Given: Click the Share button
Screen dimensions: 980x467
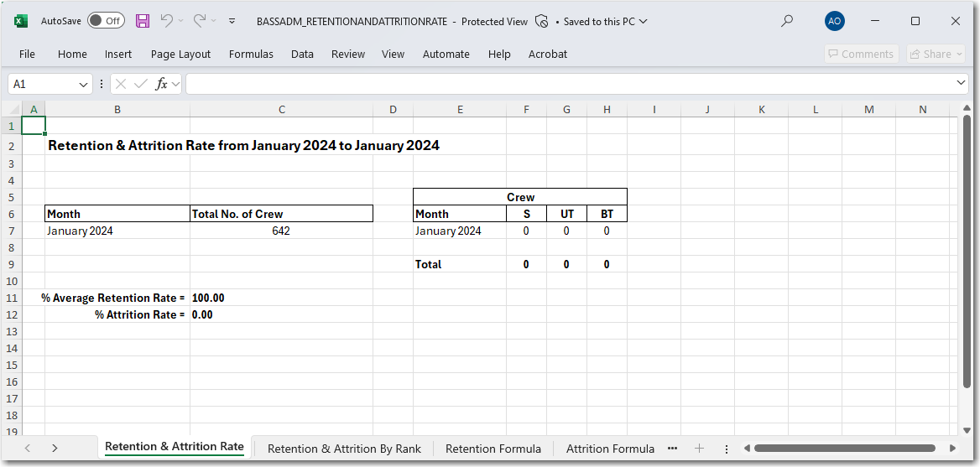Looking at the screenshot, I should (x=936, y=54).
